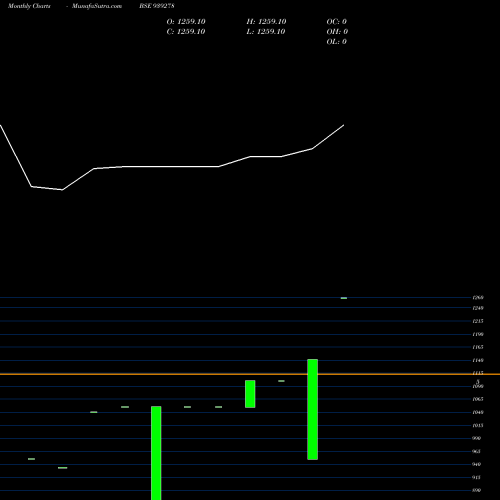This screenshot has width=500, height=500.
Task: Click the 965 price axis label
Action: tap(477, 451)
